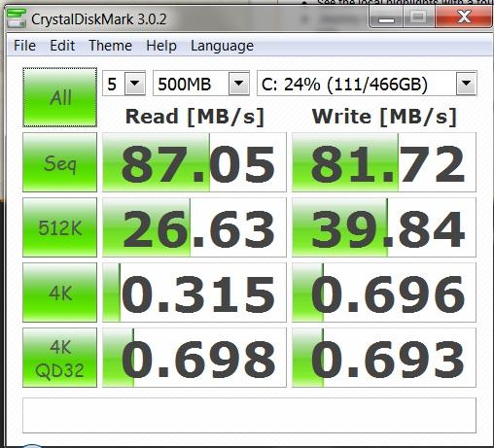Close the CrystalDiskMark window
Viewport: 494px width, 448px height.
(464, 17)
